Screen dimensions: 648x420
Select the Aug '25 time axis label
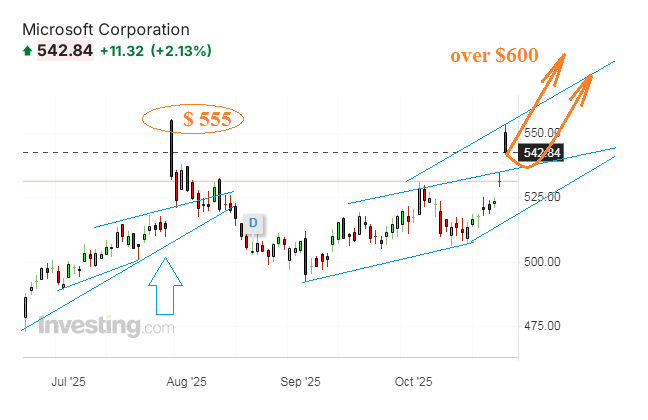185,381
